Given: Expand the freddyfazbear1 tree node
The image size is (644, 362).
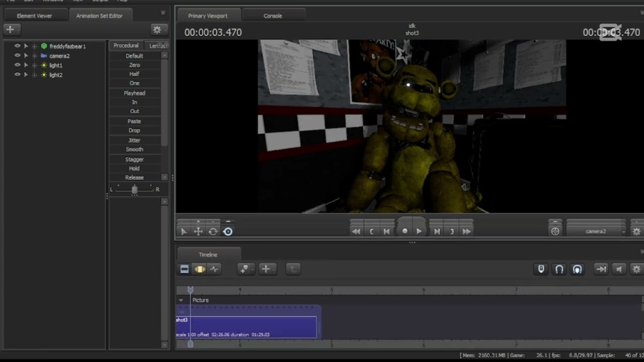Looking at the screenshot, I should (35, 46).
